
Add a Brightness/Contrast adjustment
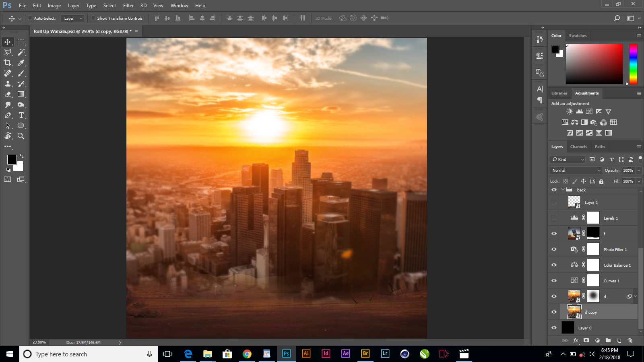coord(570,111)
